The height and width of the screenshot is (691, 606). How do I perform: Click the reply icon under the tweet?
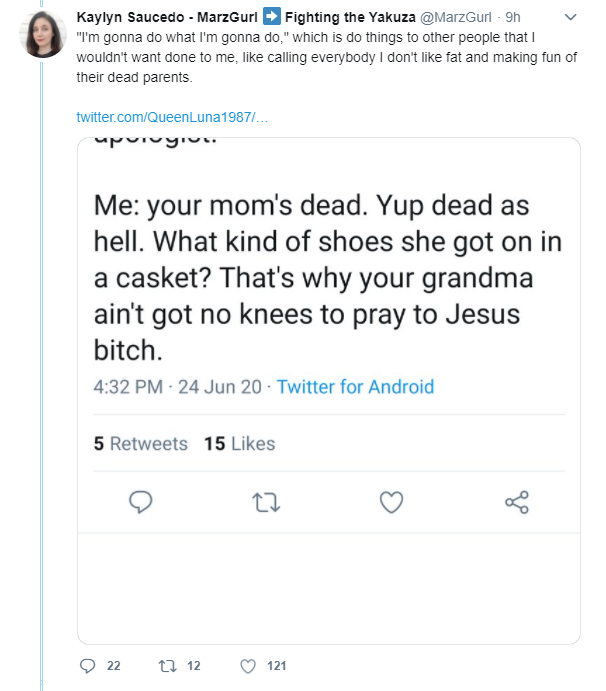click(87, 665)
